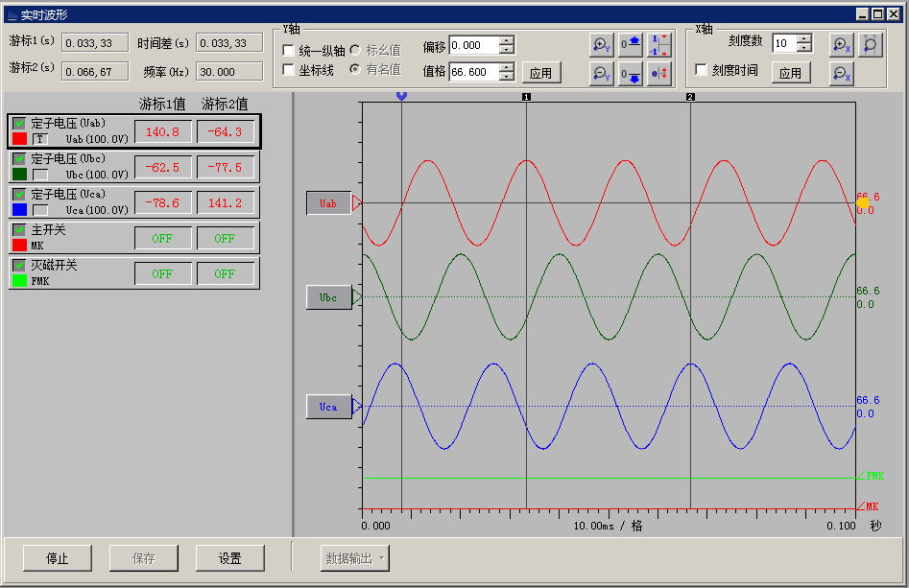This screenshot has height=588, width=909.
Task: Increase 刻度数 with up arrow
Action: click(x=804, y=38)
